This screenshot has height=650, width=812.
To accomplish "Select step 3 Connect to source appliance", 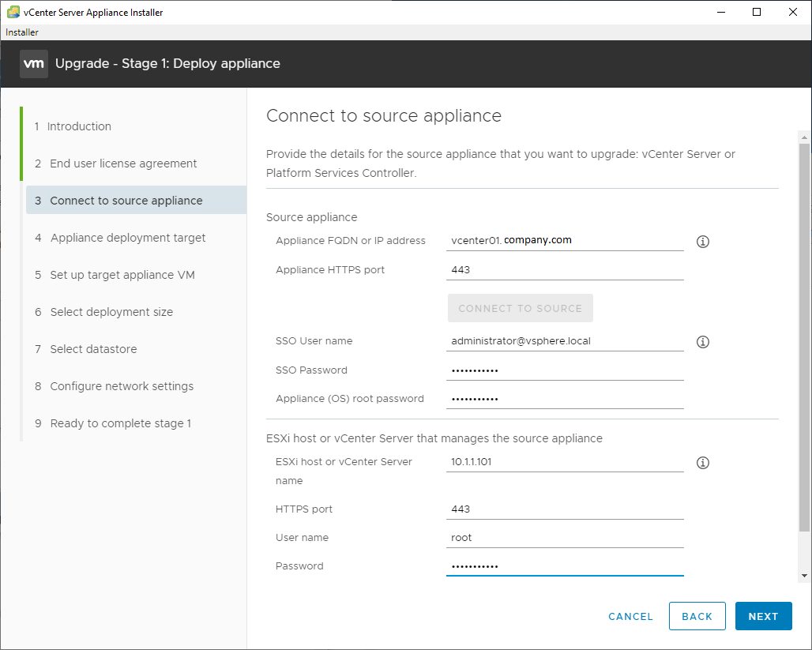I will click(136, 201).
